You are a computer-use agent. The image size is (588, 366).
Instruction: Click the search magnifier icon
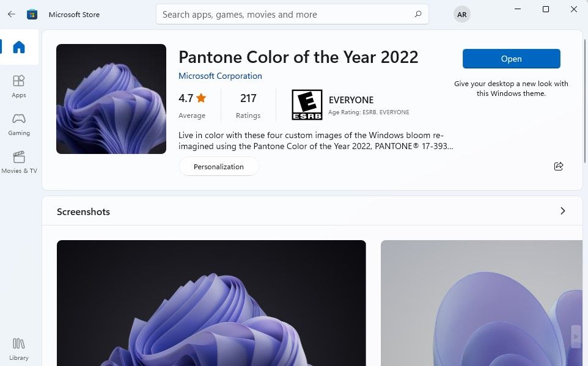[x=417, y=14]
